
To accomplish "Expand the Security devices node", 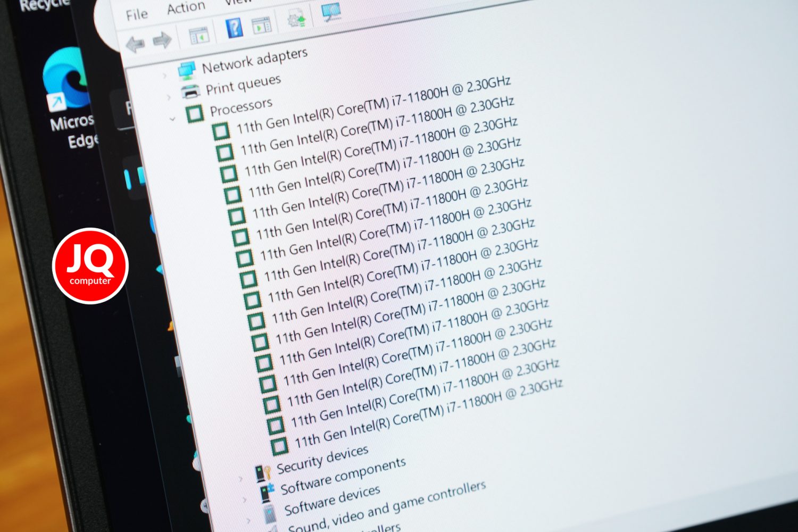I will [240, 479].
